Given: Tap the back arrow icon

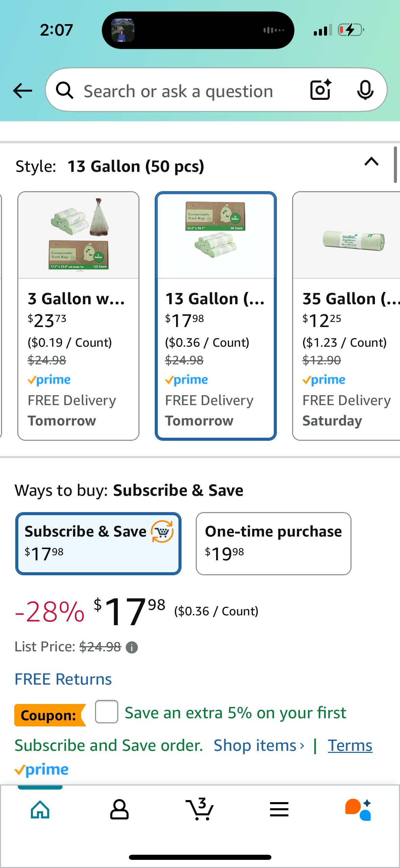Looking at the screenshot, I should point(22,91).
